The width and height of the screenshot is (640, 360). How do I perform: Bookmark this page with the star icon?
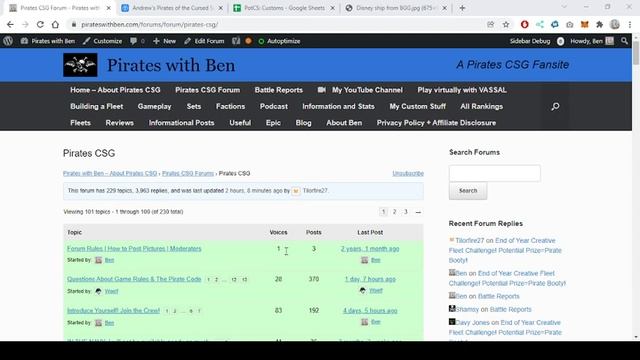[506, 24]
